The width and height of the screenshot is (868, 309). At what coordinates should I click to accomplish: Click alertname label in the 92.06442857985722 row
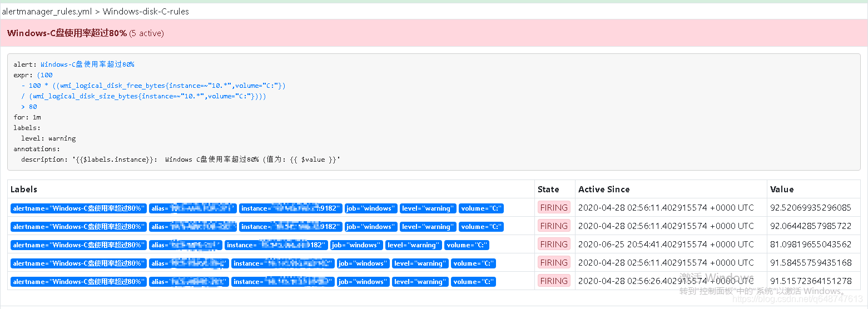tap(78, 227)
